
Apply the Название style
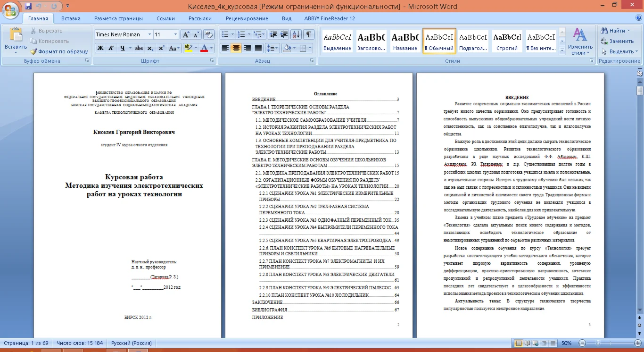tap(405, 42)
